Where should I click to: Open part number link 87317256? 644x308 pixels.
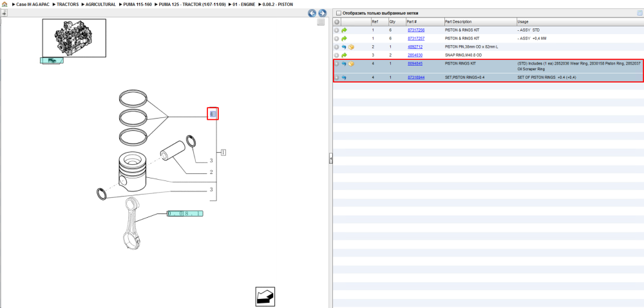click(416, 30)
